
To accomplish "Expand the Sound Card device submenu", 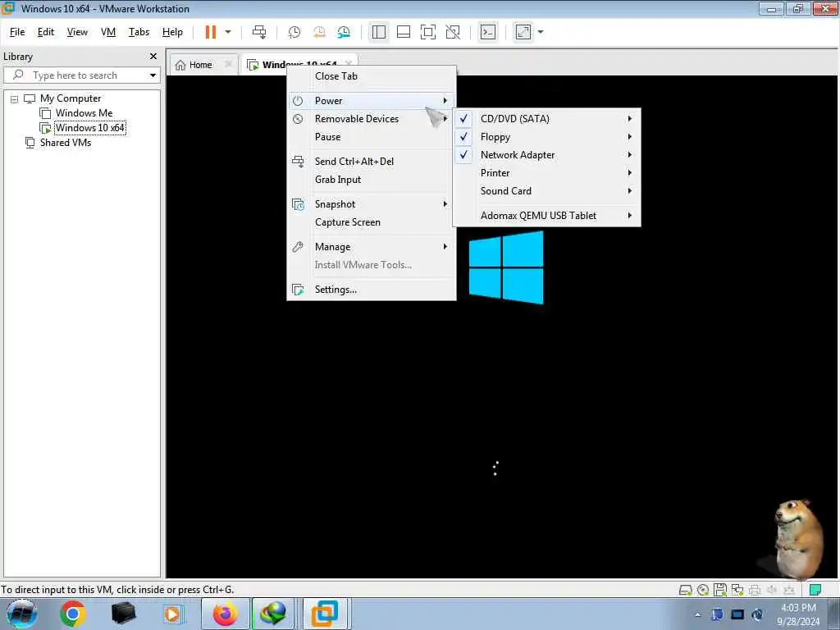I will (x=546, y=191).
